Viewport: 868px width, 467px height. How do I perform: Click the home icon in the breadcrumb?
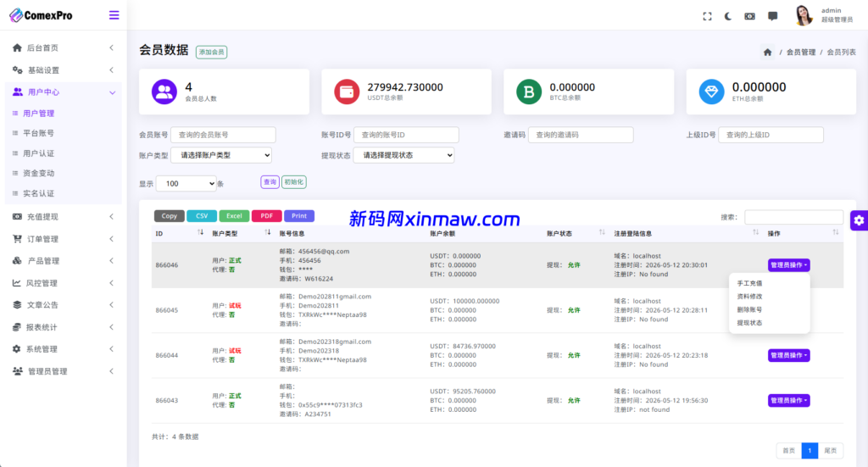767,52
